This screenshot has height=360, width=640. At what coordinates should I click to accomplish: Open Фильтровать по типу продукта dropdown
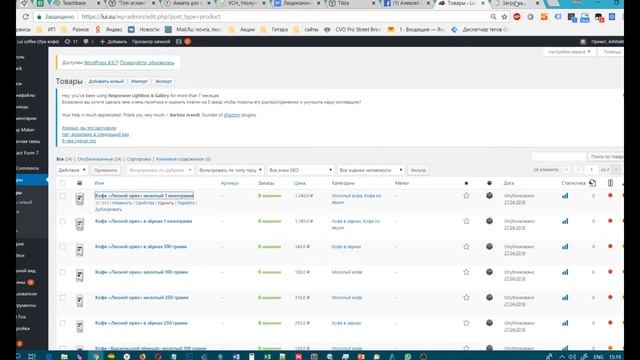point(230,170)
